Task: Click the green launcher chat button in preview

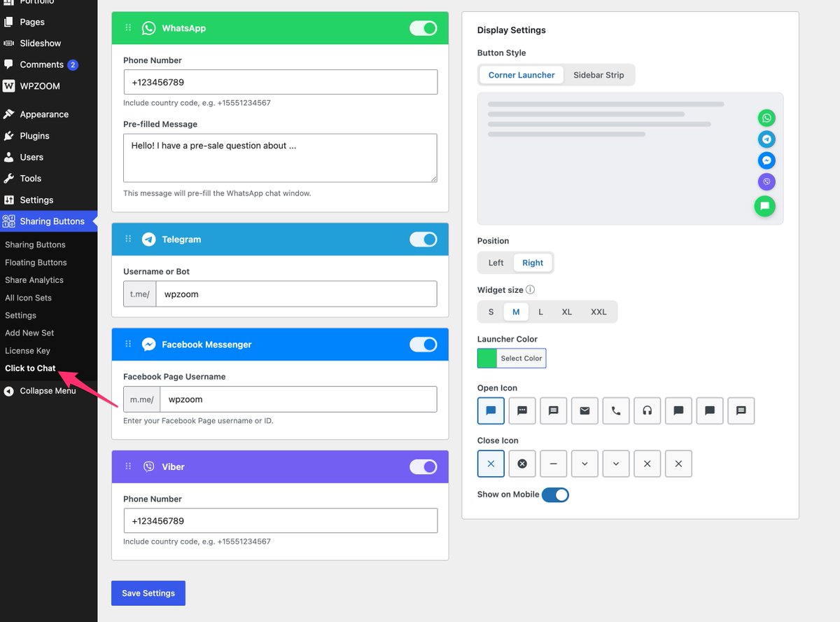Action: click(764, 206)
